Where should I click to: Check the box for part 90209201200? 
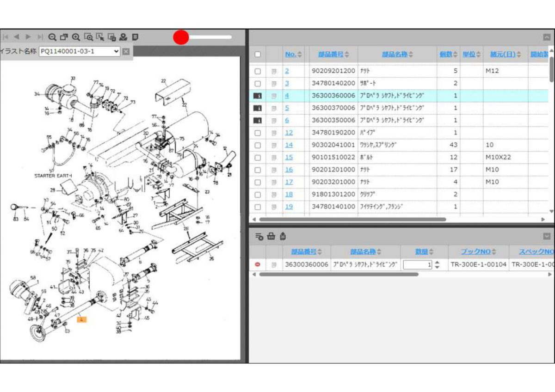pyautogui.click(x=258, y=71)
